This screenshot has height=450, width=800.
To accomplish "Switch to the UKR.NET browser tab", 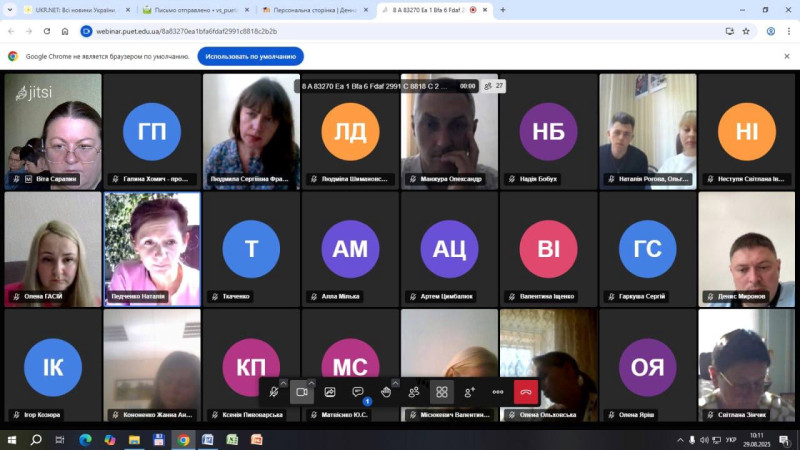I will [x=76, y=10].
